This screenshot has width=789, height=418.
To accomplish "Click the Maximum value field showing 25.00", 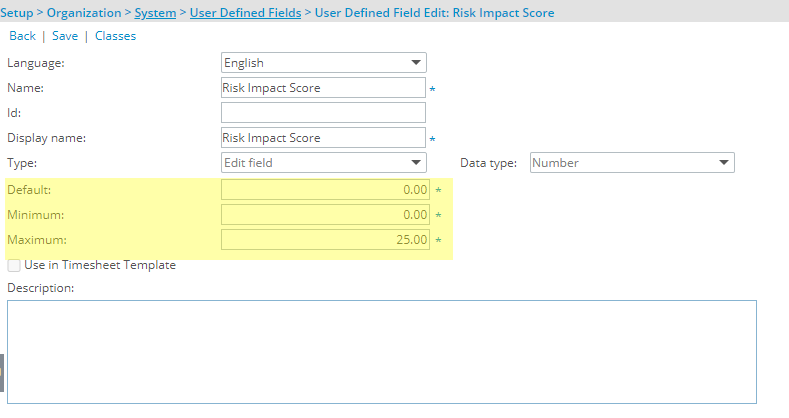I will tap(325, 240).
